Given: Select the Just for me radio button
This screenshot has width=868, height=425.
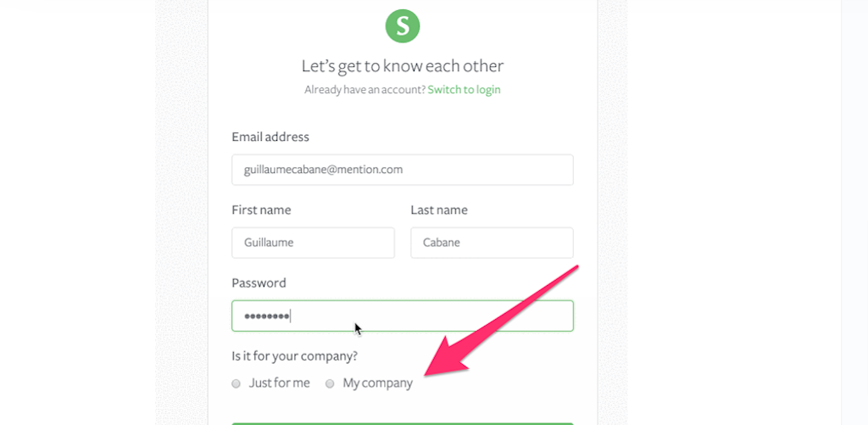Looking at the screenshot, I should pos(236,383).
